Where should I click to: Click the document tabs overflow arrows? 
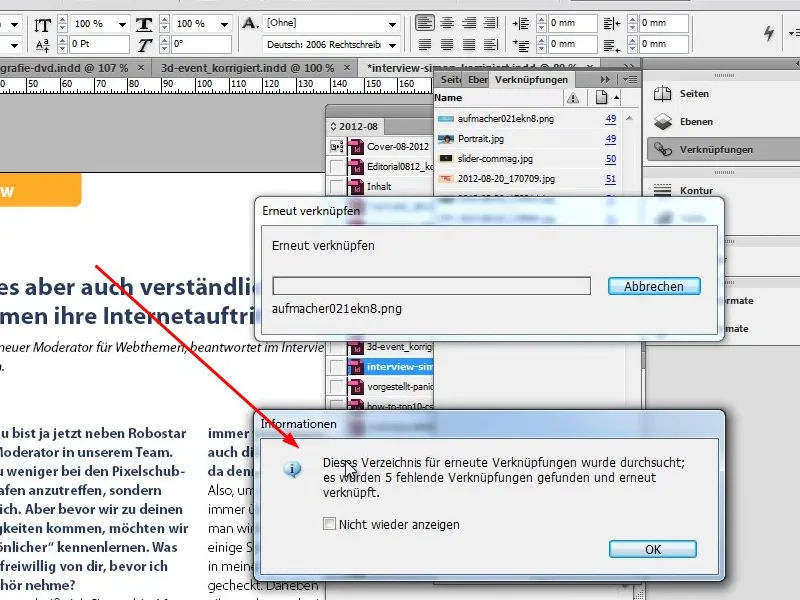[x=629, y=67]
